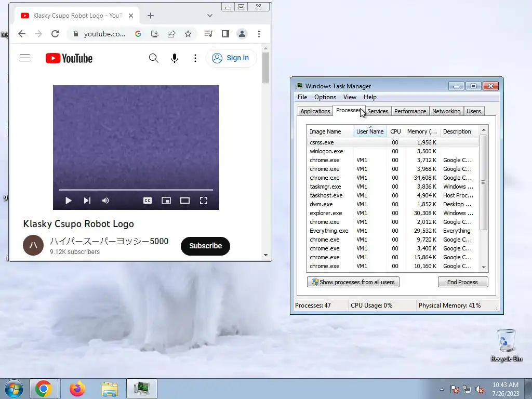Enable miniplayer mode
This screenshot has width=532, height=399.
(166, 201)
